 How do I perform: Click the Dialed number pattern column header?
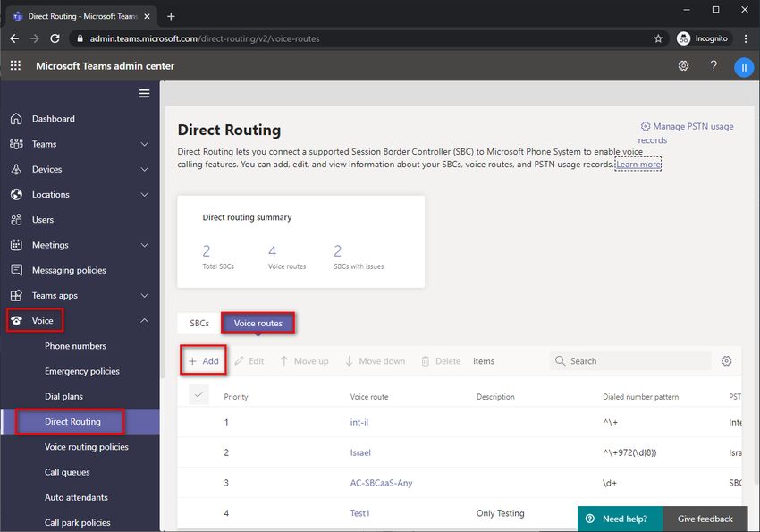coord(640,397)
